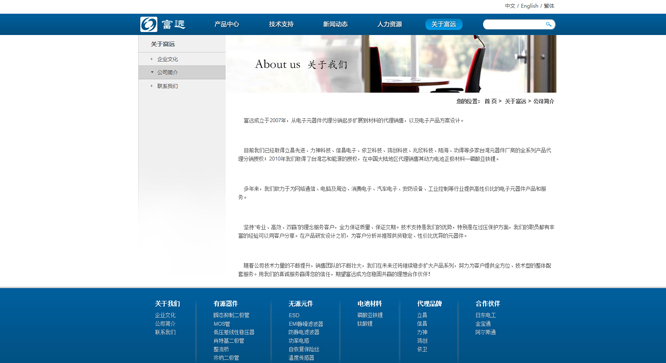Open footer partner link 日东电工
Image resolution: width=666 pixels, height=363 pixels.
point(485,315)
